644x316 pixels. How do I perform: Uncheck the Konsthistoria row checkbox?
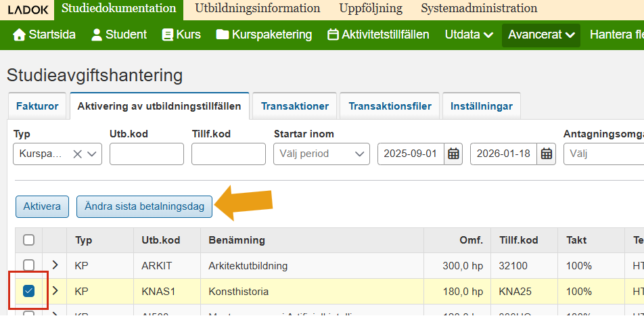coord(28,291)
